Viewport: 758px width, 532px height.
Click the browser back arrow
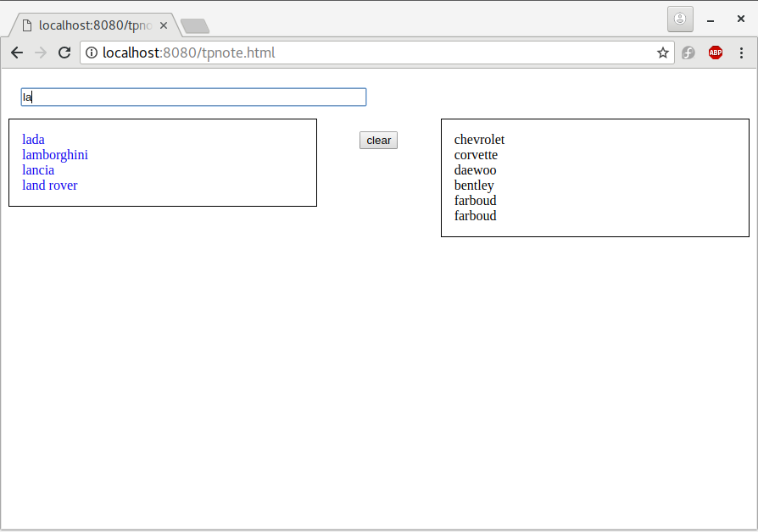click(17, 53)
